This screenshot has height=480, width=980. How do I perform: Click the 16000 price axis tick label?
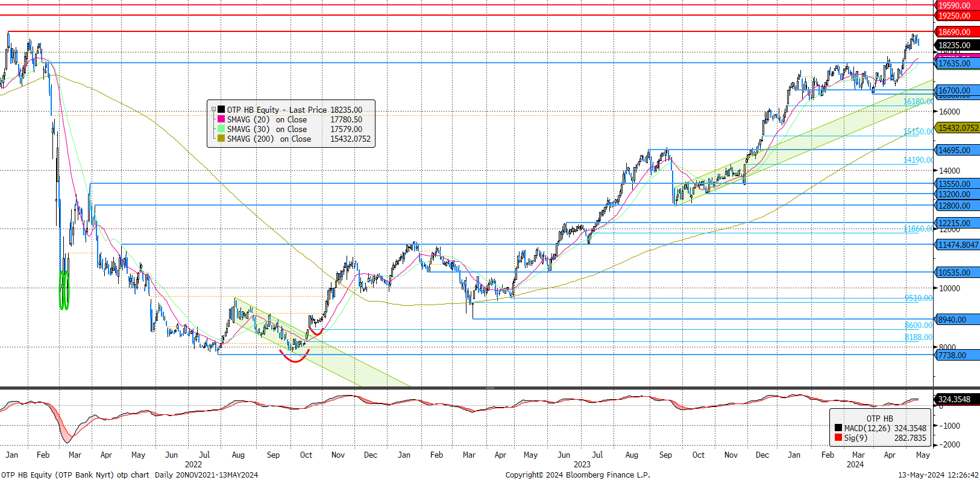[950, 112]
